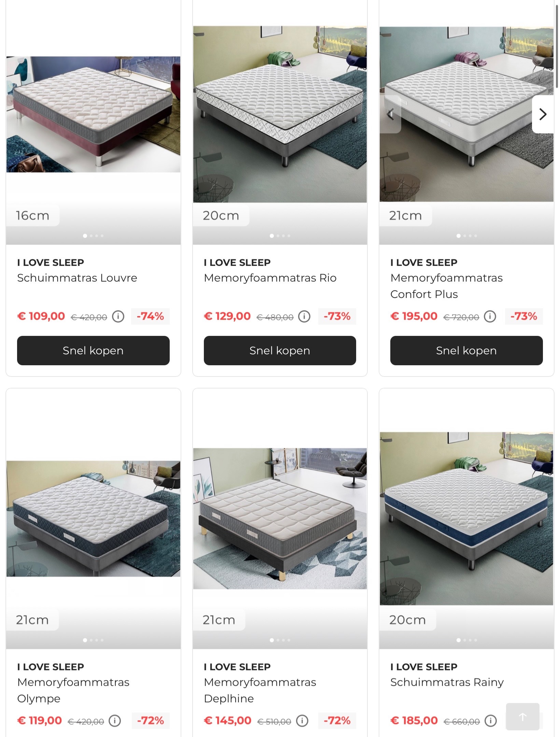Image resolution: width=560 pixels, height=737 pixels.
Task: Open the Schuimmatras Rainy blue mattress photo
Action: pos(466,519)
